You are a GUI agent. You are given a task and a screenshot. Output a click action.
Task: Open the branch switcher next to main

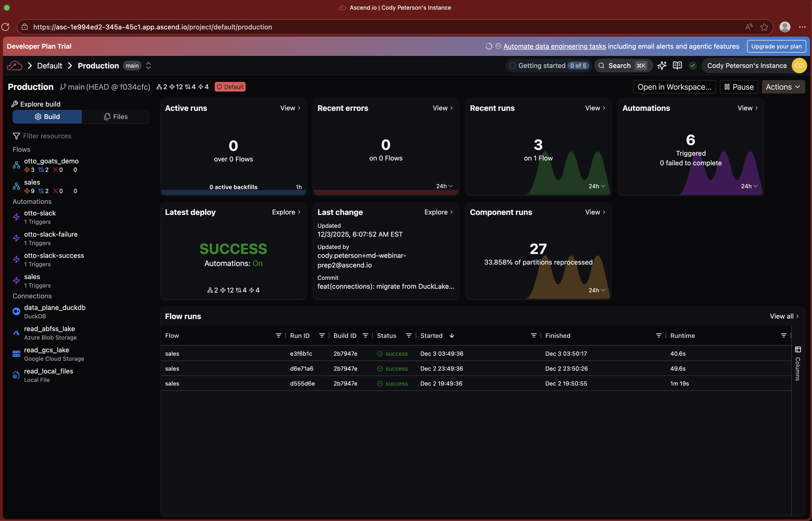click(148, 66)
